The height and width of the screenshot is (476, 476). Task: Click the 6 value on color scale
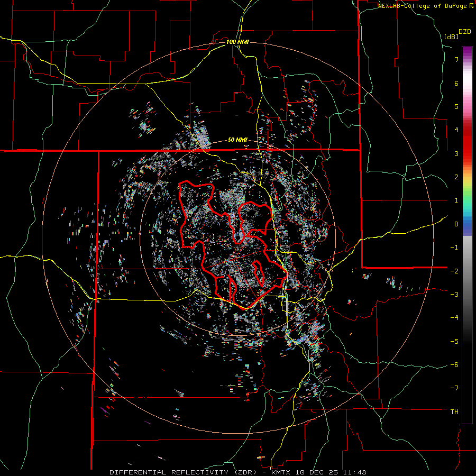pos(456,83)
